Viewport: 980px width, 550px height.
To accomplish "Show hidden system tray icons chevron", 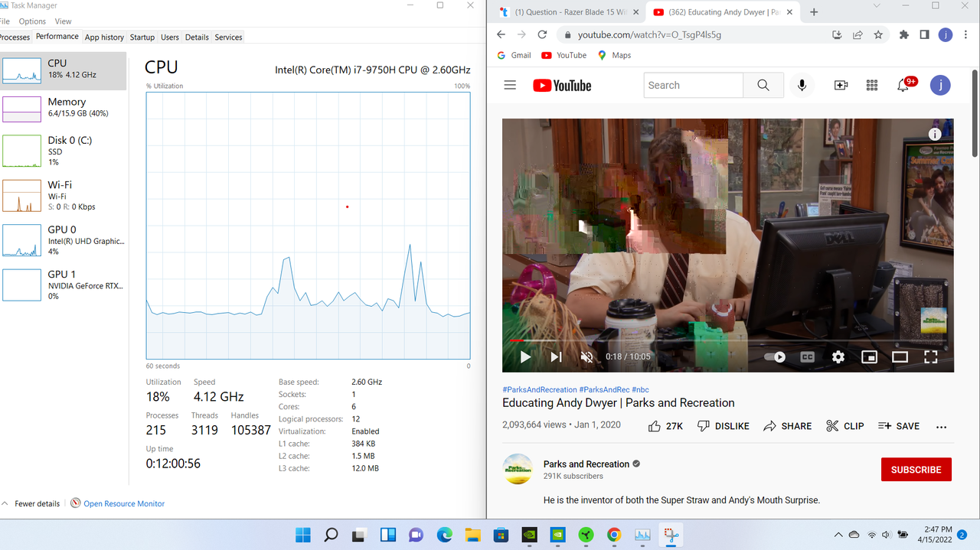I will 838,535.
